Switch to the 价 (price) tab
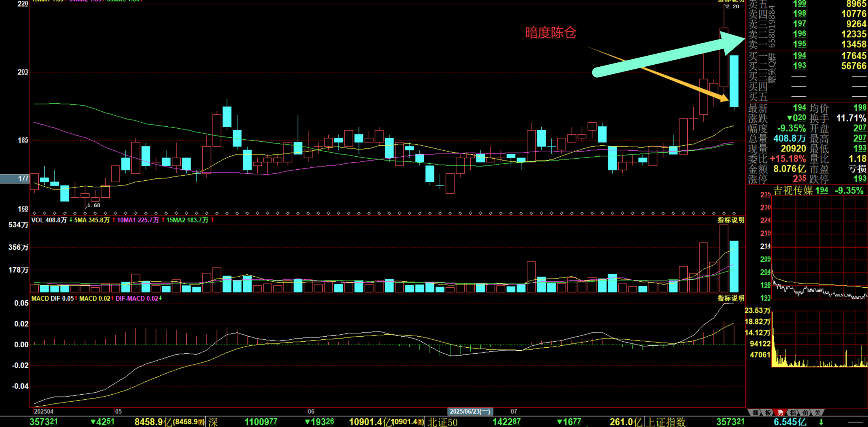This screenshot has width=868, height=427. click(805, 412)
